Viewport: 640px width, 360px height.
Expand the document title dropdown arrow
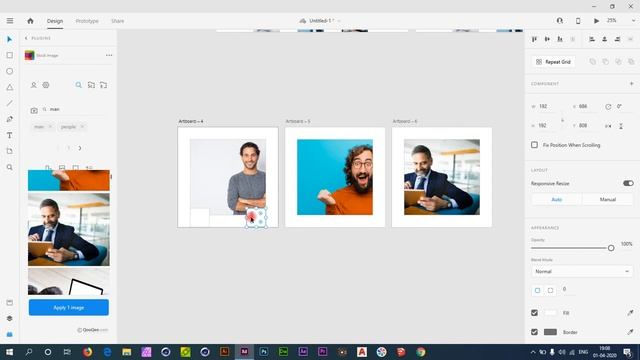coord(339,21)
